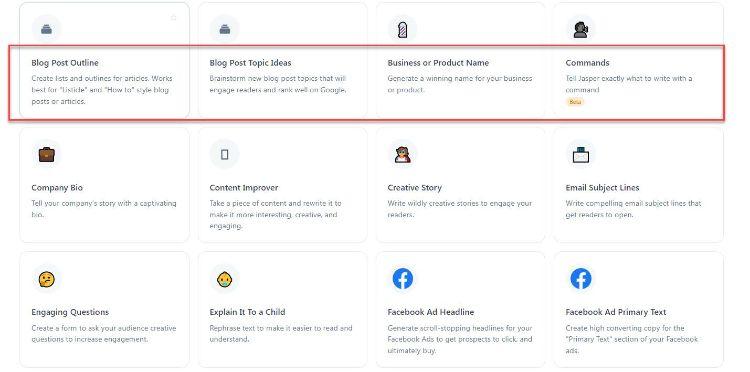Screen dimensions: 750x372
Task: Click the Blog Post Topic Ideas icon
Action: click(224, 30)
